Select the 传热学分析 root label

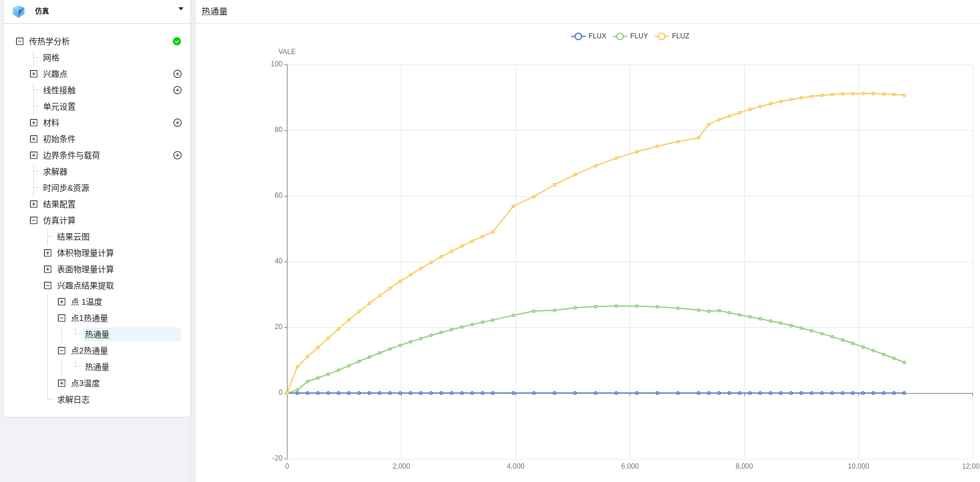tap(49, 41)
